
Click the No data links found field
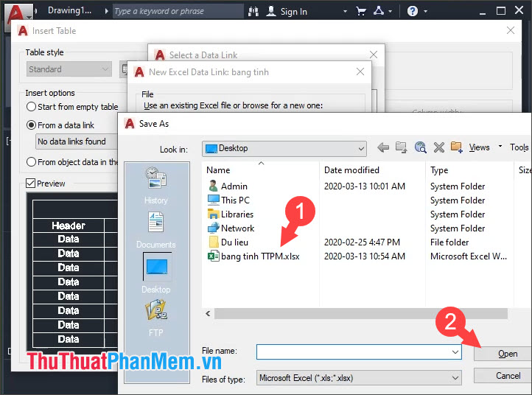click(x=77, y=141)
